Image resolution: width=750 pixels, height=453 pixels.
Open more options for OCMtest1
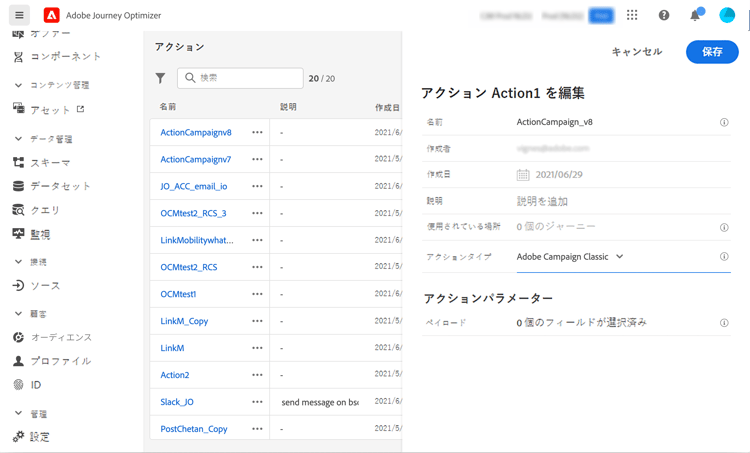coord(257,294)
